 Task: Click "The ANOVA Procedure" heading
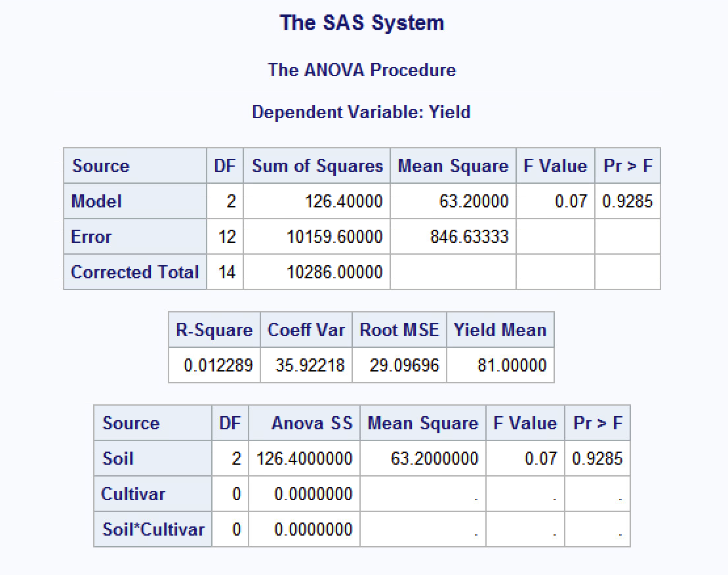point(362,70)
